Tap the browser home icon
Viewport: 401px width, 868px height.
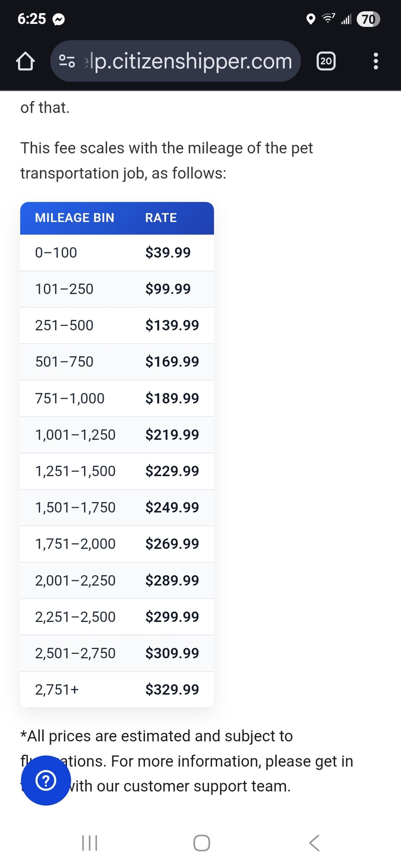pyautogui.click(x=25, y=61)
